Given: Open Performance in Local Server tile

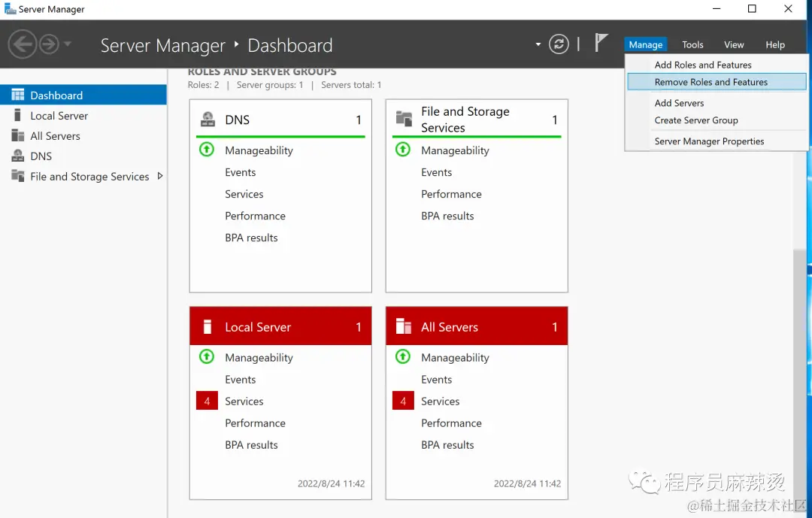Looking at the screenshot, I should [255, 423].
